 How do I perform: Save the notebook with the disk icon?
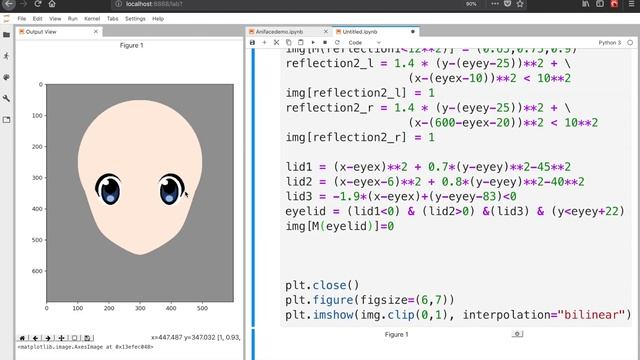click(252, 42)
